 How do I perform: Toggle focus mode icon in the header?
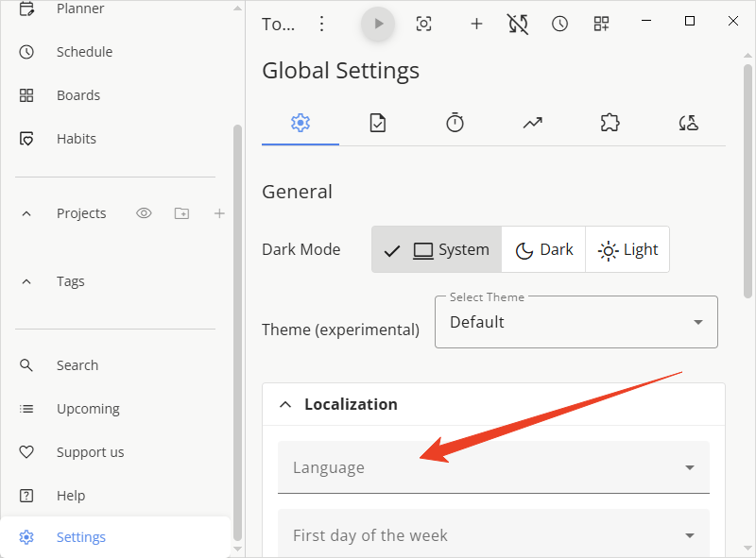point(424,24)
